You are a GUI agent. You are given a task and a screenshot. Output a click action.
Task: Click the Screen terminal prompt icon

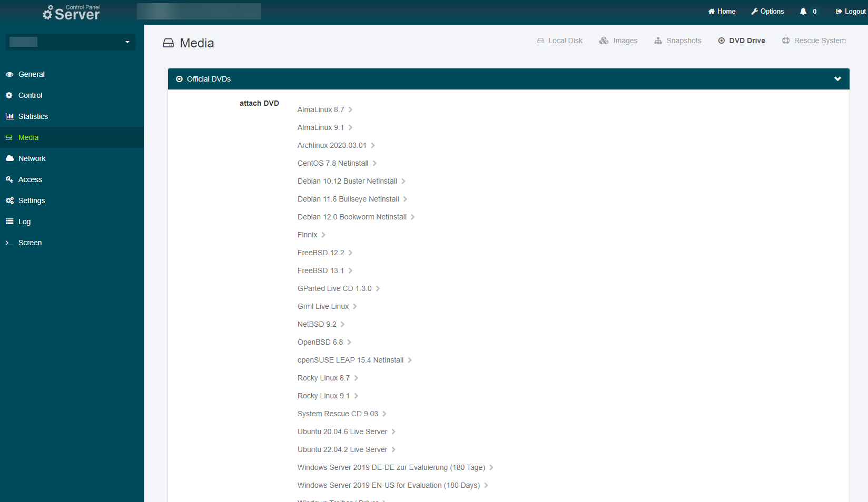pyautogui.click(x=9, y=243)
